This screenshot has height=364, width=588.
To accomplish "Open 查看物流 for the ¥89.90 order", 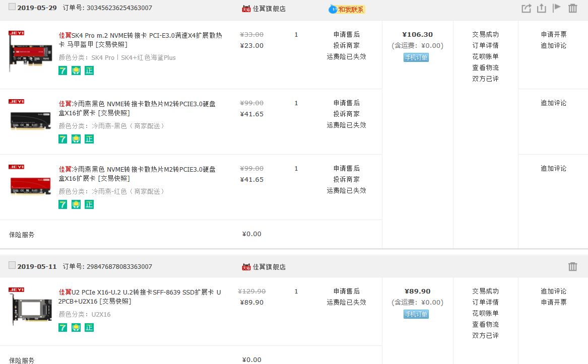I will click(x=485, y=324).
